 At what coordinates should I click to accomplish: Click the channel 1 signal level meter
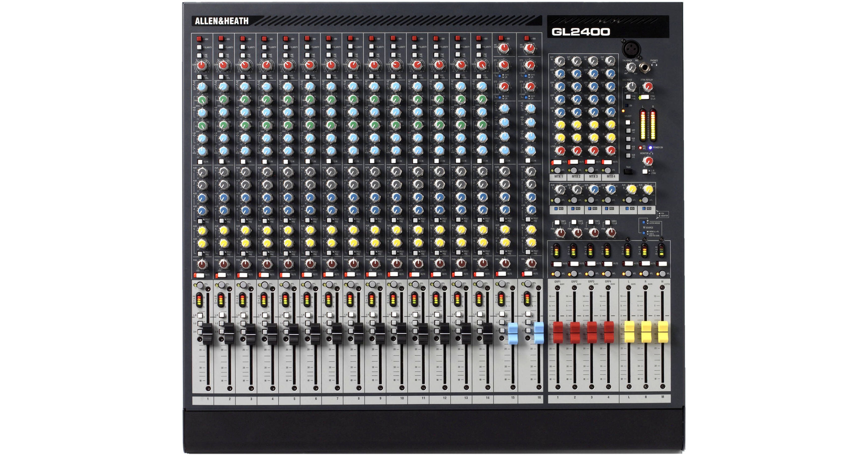(x=199, y=300)
